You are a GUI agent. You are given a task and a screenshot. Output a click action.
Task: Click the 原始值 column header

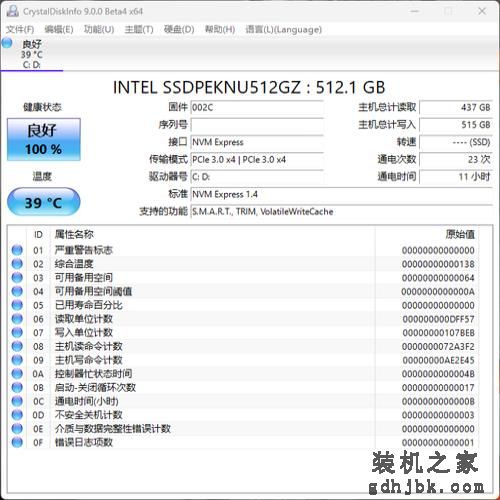click(460, 234)
